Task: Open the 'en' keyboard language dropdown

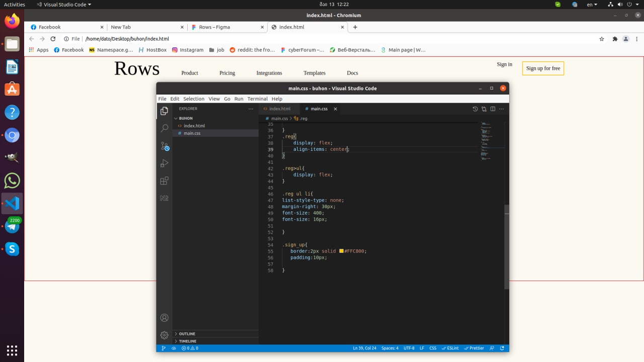Action: 592,5
